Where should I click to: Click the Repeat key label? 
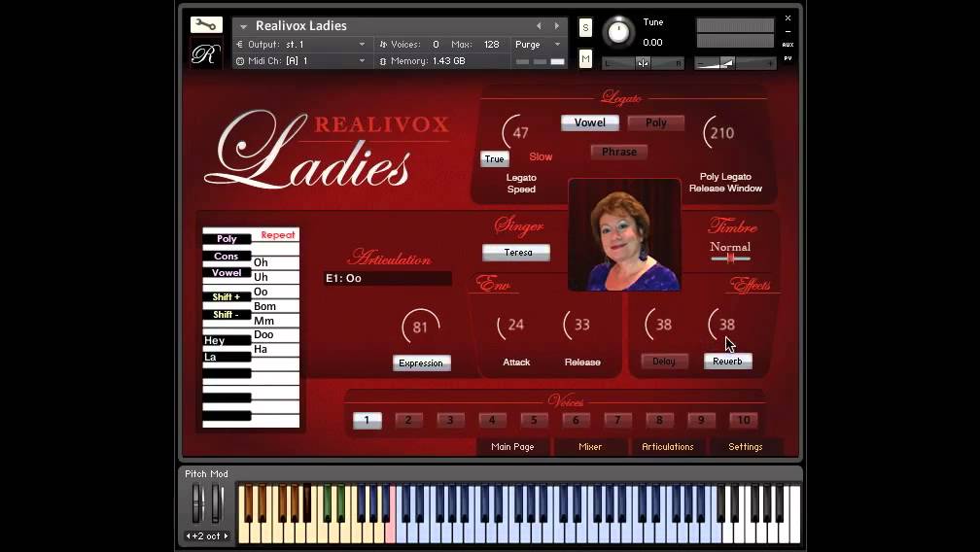(277, 235)
